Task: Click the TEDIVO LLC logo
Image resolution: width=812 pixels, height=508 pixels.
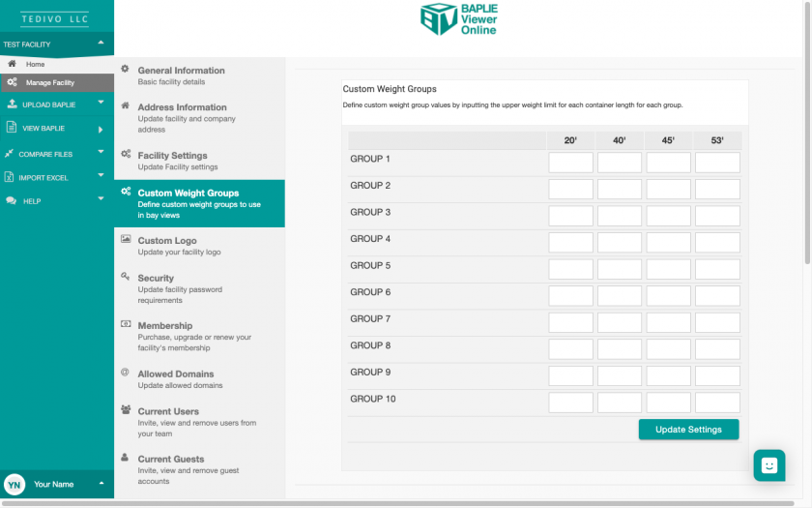Action: click(55, 19)
